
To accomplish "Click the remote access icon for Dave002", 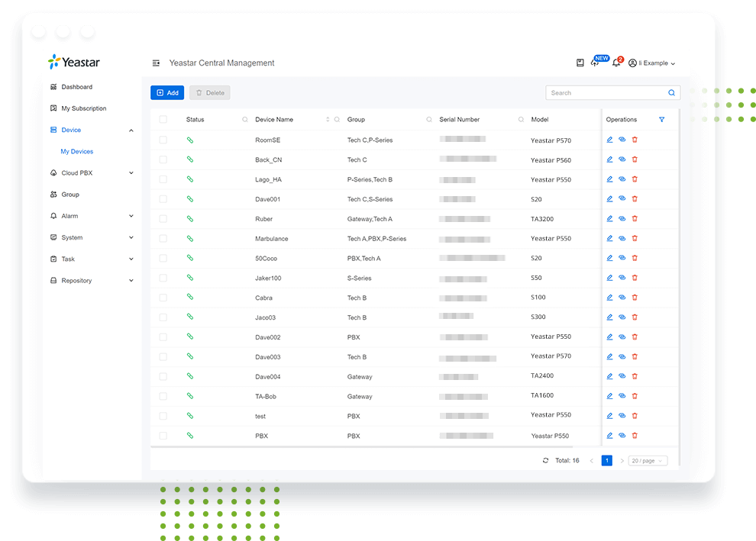I will [x=622, y=337].
